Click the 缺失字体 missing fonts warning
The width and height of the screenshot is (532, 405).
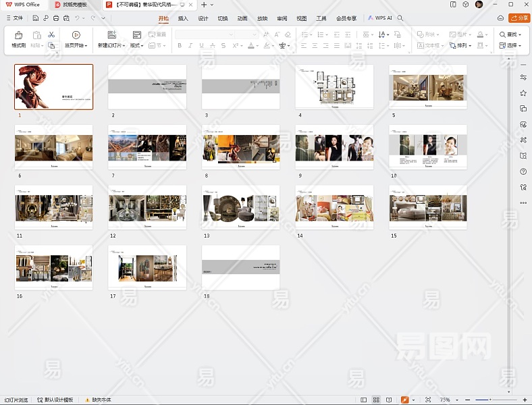(x=98, y=400)
